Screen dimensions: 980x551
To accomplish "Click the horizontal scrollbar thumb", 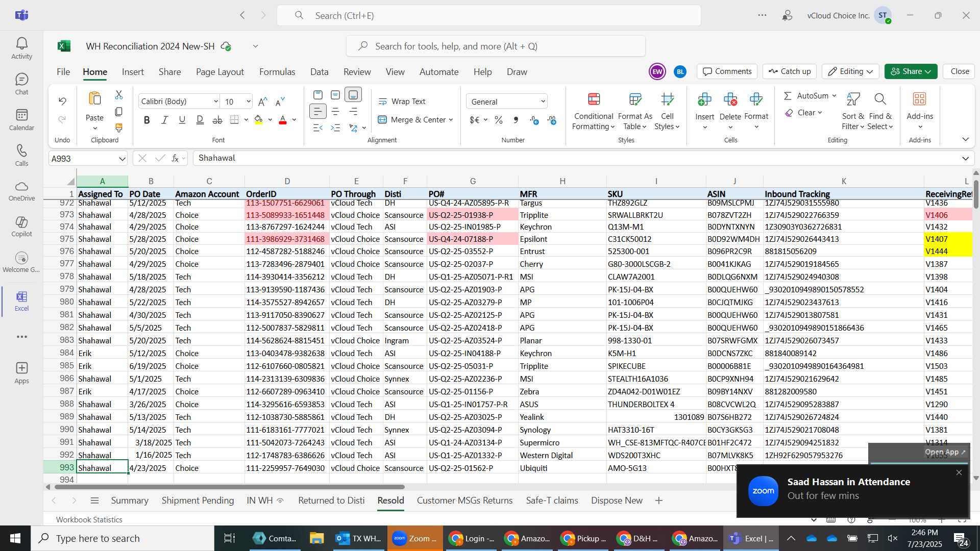I will click(x=229, y=487).
